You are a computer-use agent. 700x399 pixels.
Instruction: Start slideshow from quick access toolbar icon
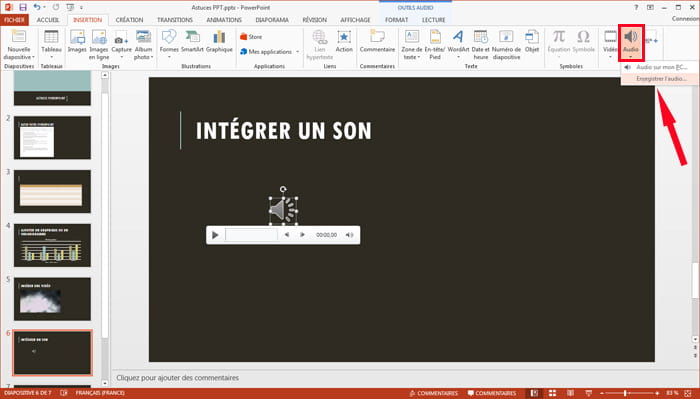[x=70, y=7]
